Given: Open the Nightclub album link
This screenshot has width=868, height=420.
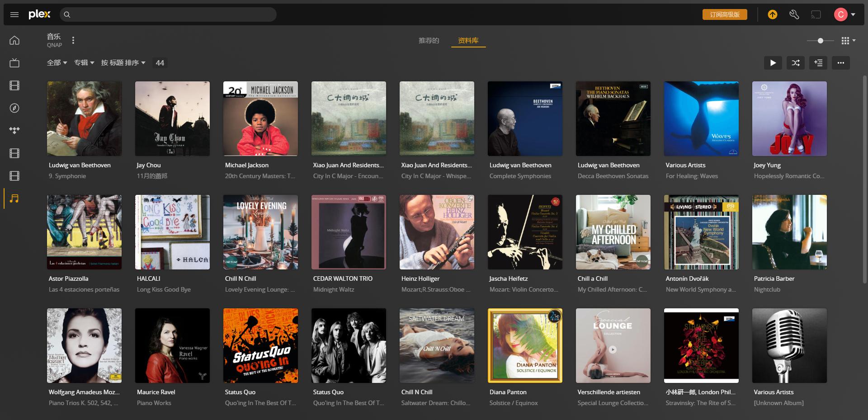Looking at the screenshot, I should 767,290.
